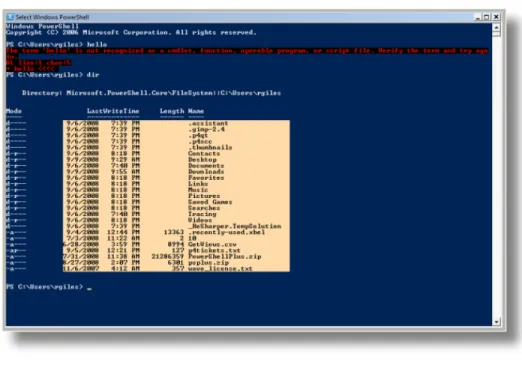Click the file length value '13363'
Screen dimensions: 522x369
tap(174, 232)
